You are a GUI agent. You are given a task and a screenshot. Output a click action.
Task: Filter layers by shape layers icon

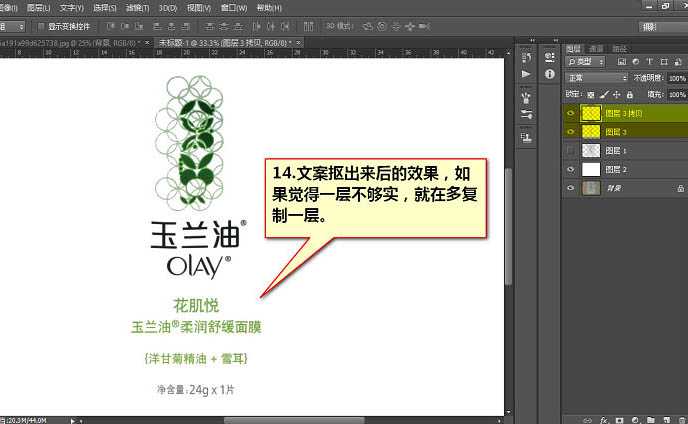point(664,62)
